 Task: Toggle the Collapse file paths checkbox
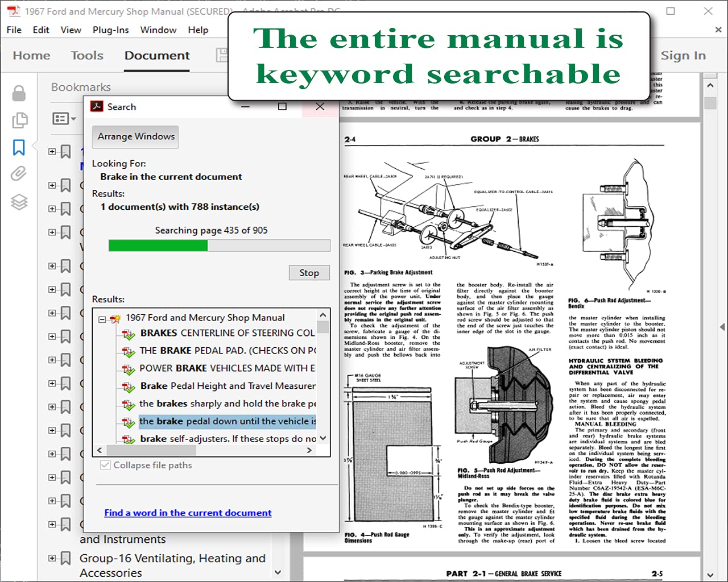105,465
